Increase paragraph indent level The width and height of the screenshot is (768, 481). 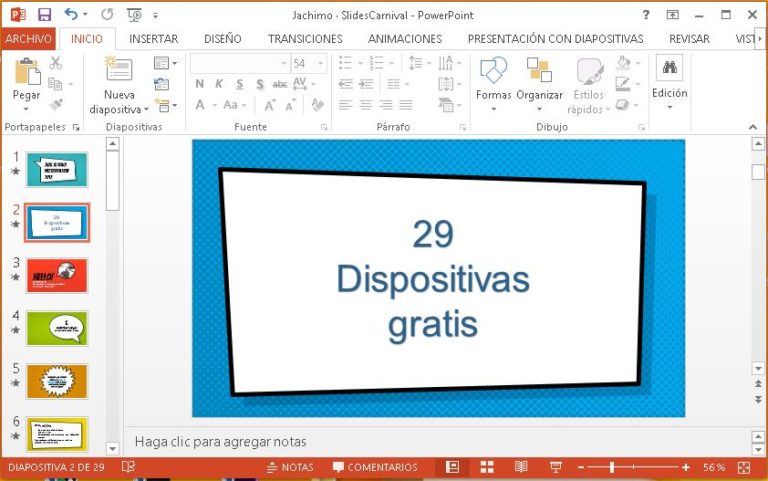pos(366,84)
